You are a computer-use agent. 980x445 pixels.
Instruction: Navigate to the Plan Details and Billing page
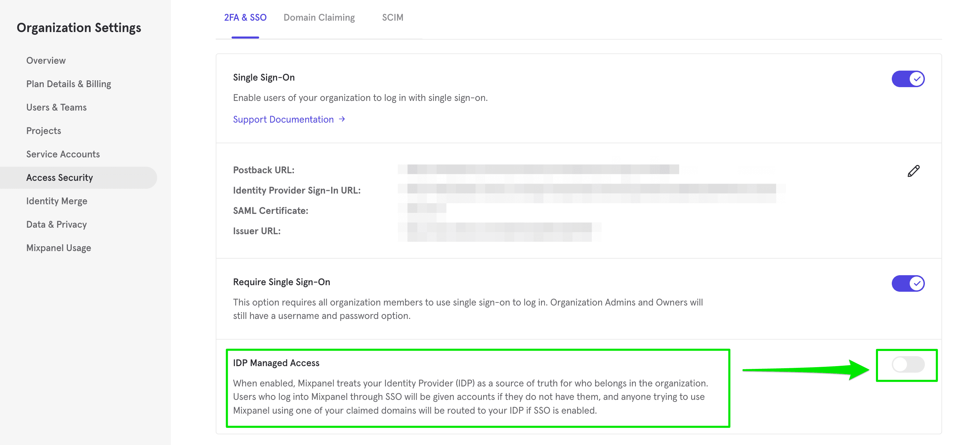point(68,84)
